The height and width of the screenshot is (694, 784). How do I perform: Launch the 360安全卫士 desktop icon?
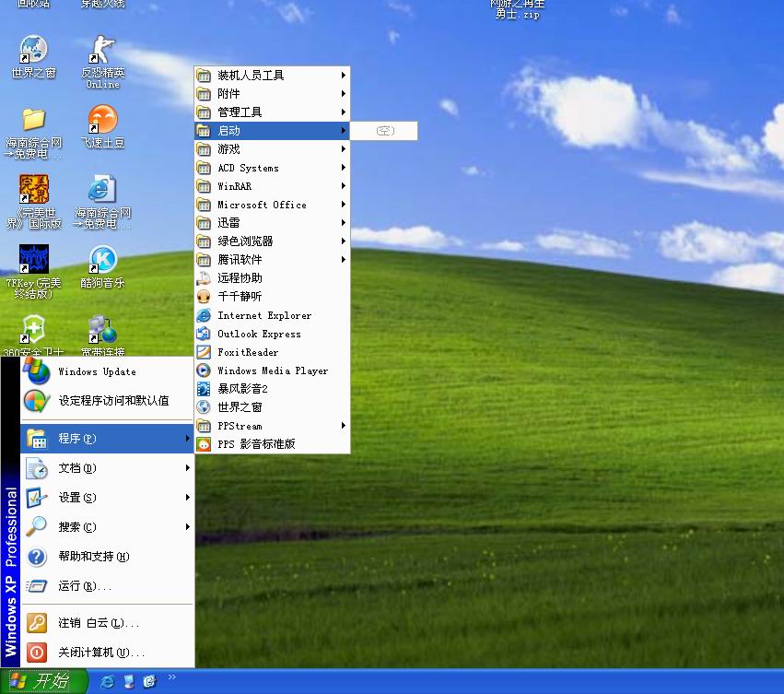(33, 335)
